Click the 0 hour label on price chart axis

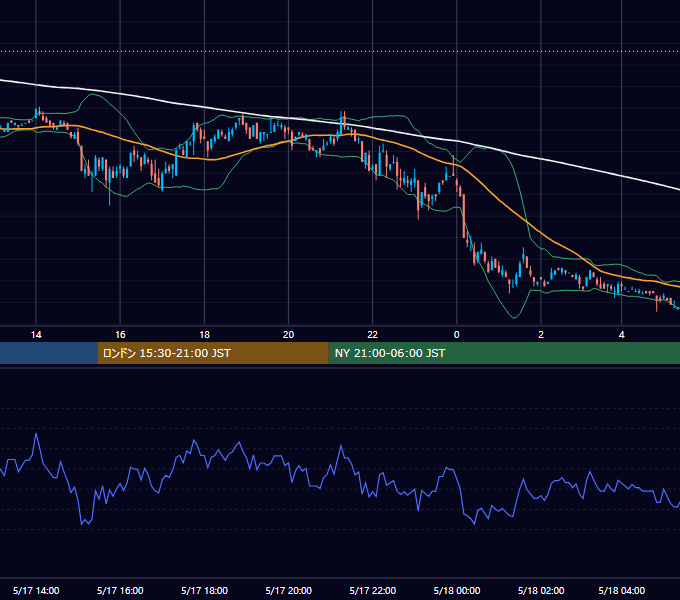456,335
